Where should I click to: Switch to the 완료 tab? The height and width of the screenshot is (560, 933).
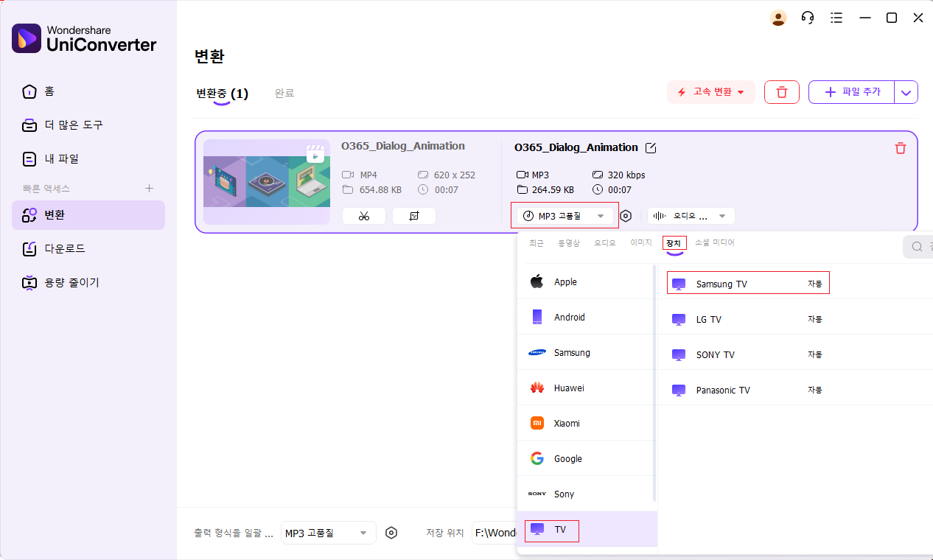pos(284,94)
